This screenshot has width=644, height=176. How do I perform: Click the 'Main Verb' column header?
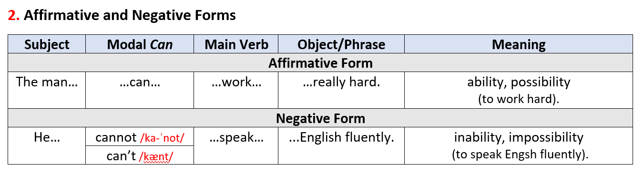pyautogui.click(x=236, y=44)
